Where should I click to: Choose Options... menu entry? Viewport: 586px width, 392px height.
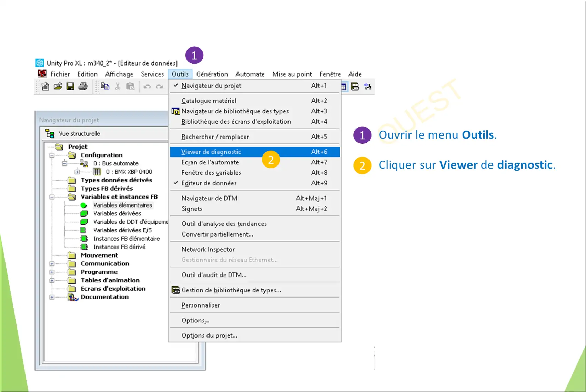(254, 320)
